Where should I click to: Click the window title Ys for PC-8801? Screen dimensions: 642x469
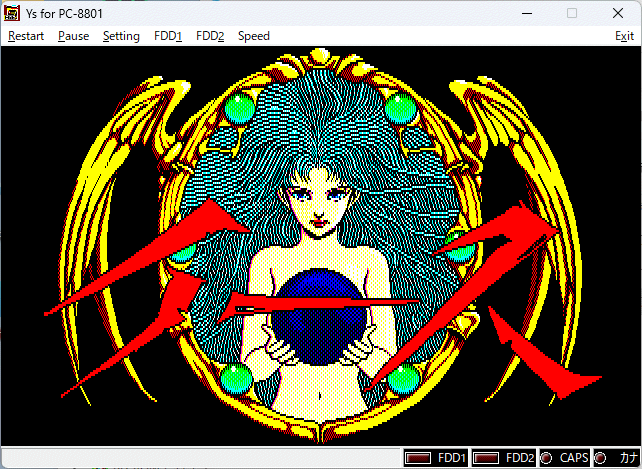click(x=64, y=14)
